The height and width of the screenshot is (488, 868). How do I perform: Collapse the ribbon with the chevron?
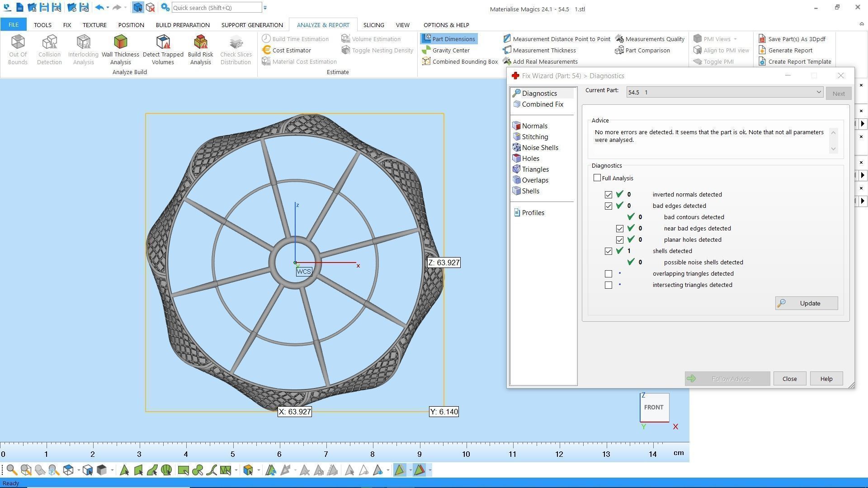[x=861, y=24]
